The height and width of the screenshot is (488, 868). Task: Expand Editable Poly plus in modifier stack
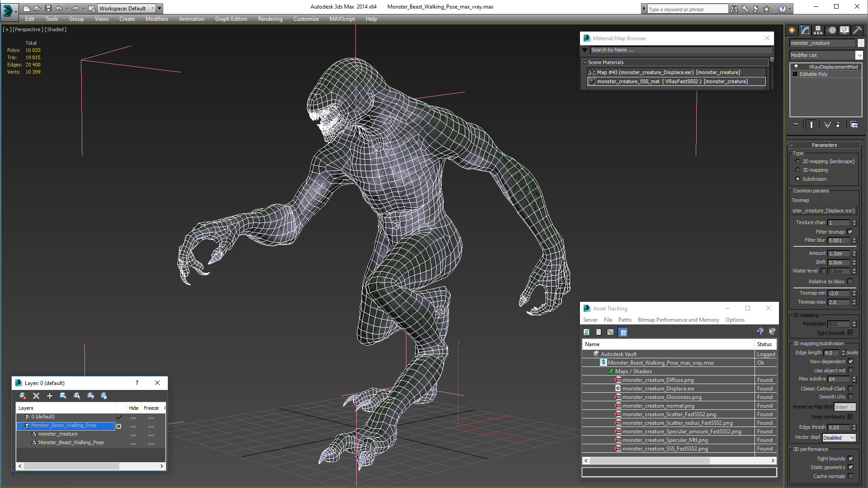click(x=795, y=74)
